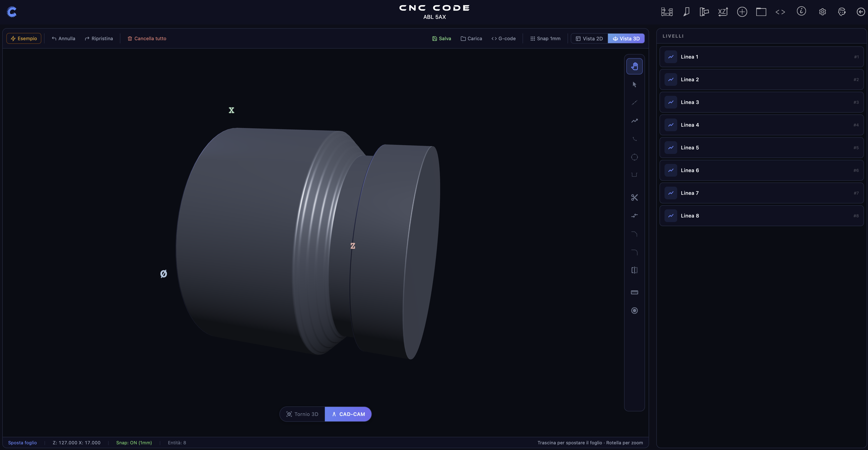This screenshot has height=450, width=868.
Task: Select the single line drawing tool
Action: [634, 103]
